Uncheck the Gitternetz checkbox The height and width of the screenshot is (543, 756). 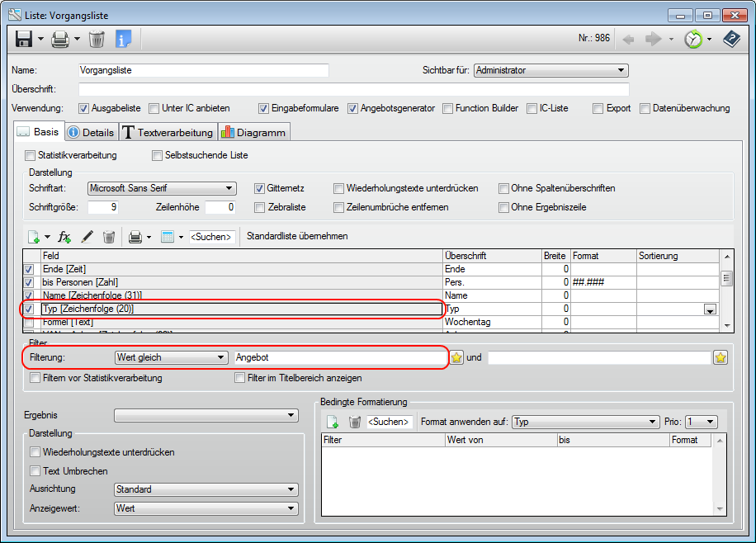click(260, 188)
